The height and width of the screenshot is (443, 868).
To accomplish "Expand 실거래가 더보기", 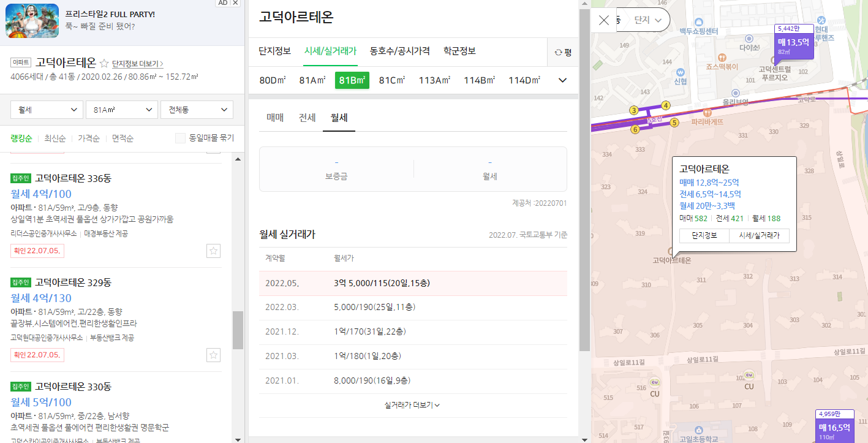I will coord(412,405).
